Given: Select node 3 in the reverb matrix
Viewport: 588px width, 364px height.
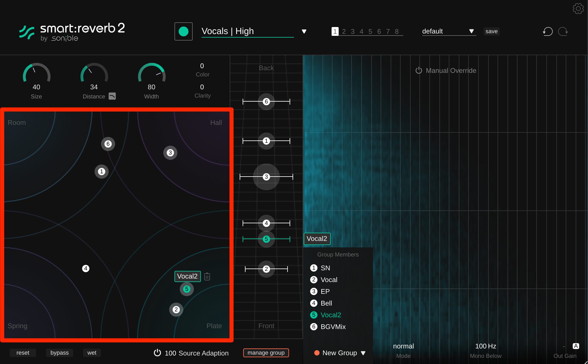Looking at the screenshot, I should click(170, 153).
